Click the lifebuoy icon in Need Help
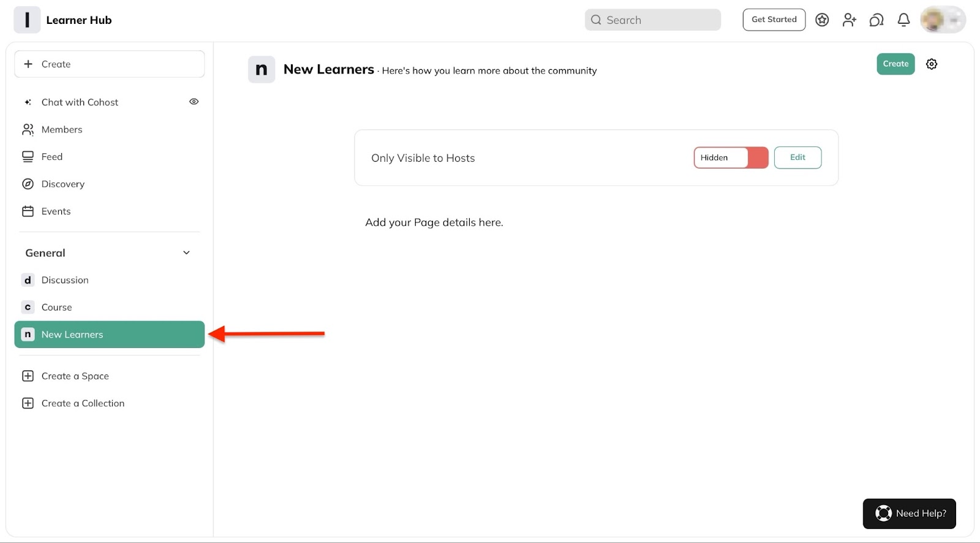The image size is (980, 543). click(x=883, y=514)
